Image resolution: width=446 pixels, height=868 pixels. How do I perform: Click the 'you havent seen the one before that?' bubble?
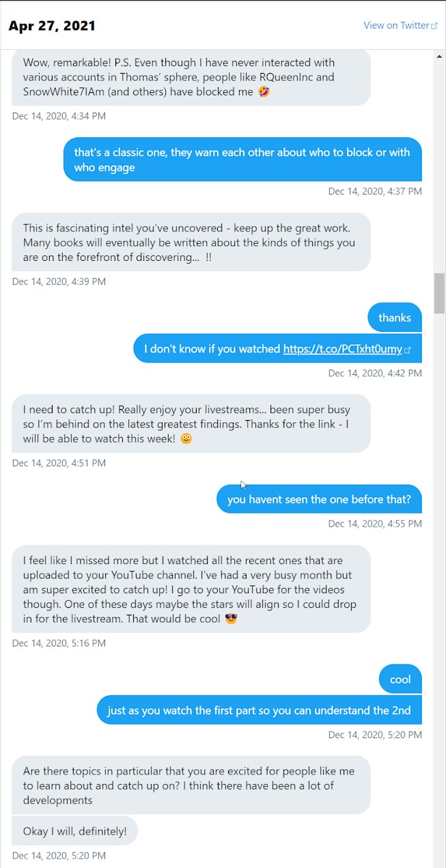click(x=319, y=499)
